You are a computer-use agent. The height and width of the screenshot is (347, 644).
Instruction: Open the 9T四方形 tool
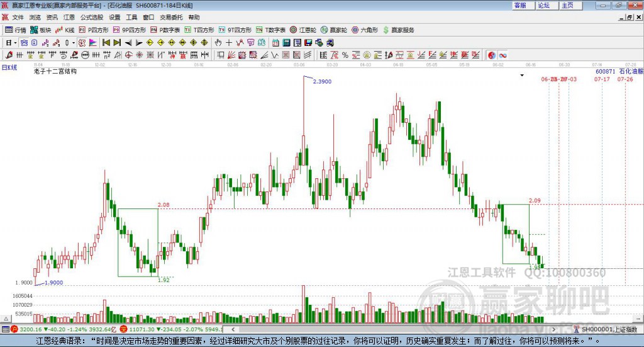point(235,30)
